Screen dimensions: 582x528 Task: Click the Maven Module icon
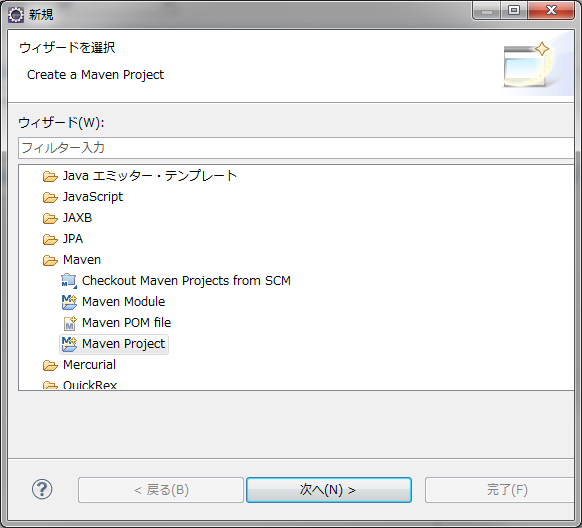[x=69, y=302]
